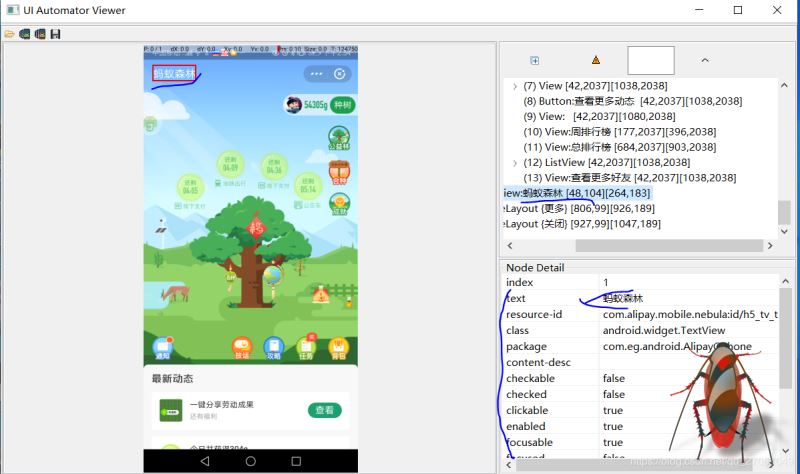Click the round sun icon below 合种

click(339, 204)
